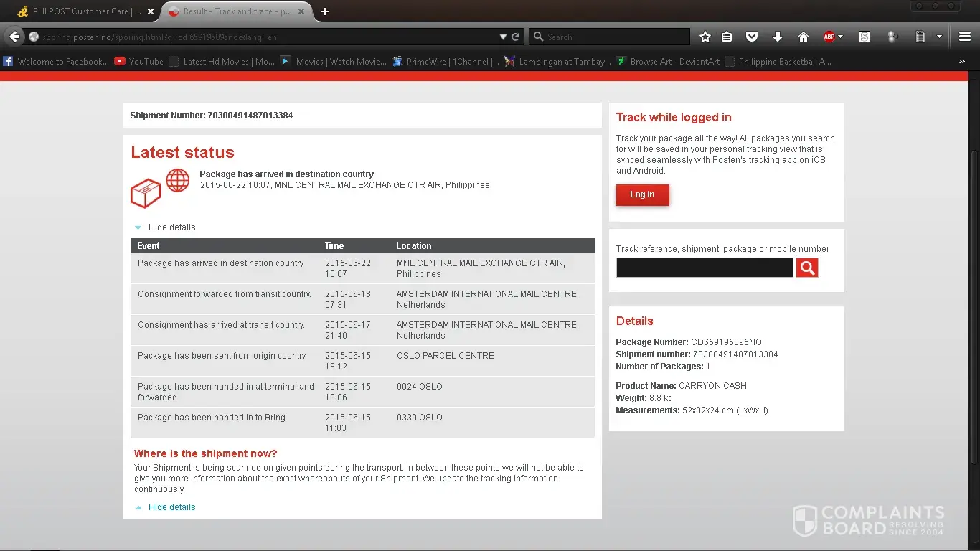Show the bookmarks list icon
Viewport: 980px width, 551px height.
(727, 37)
